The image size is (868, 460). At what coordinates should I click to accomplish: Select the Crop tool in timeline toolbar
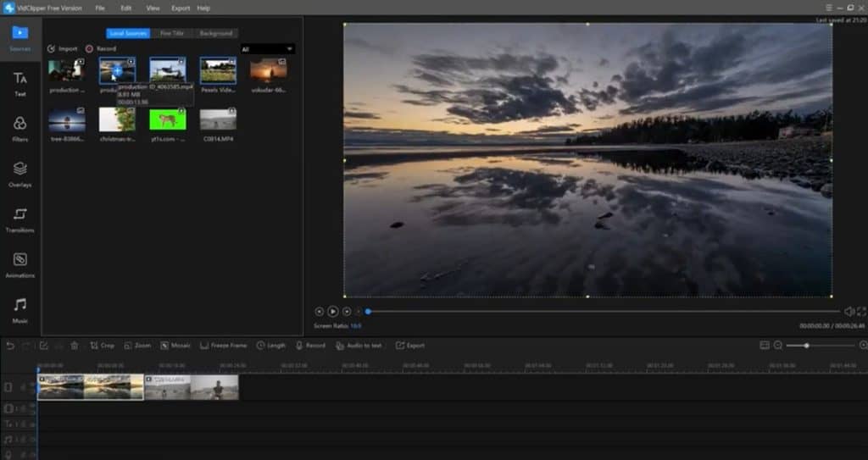point(102,346)
